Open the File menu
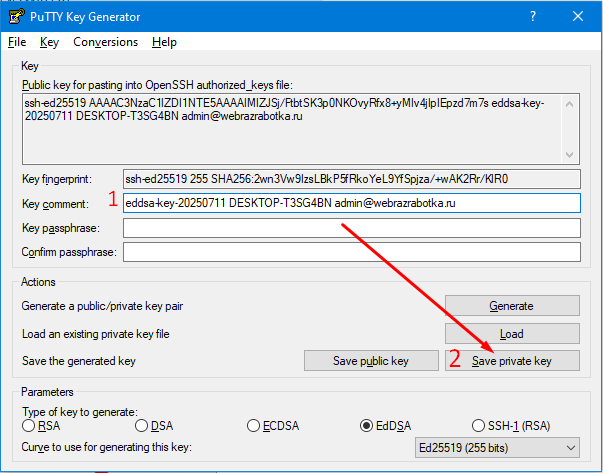Viewport: 603px width, 473px height. [x=17, y=42]
